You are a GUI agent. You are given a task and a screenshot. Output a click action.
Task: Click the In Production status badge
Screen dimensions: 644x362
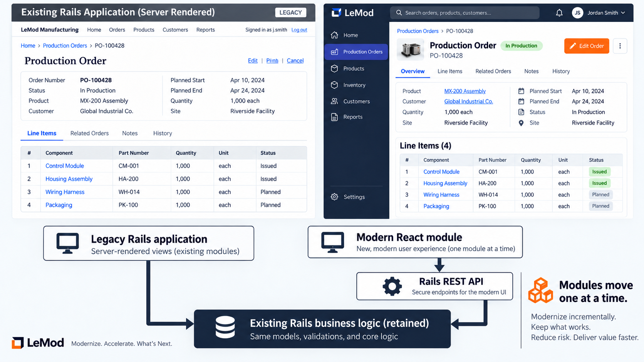(521, 46)
